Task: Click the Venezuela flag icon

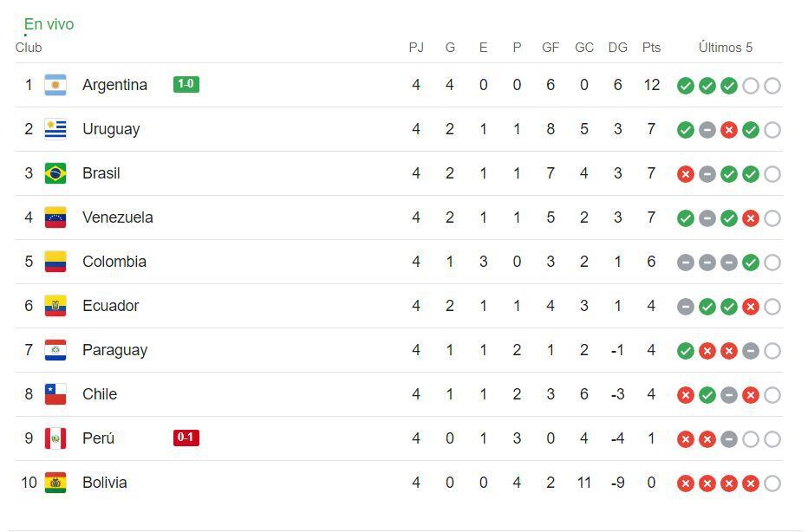Action: (55, 217)
